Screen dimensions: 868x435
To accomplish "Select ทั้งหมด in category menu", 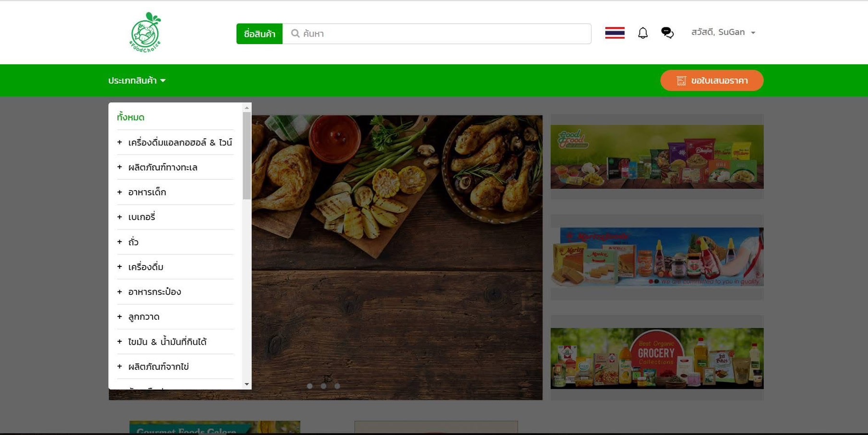I will point(131,117).
